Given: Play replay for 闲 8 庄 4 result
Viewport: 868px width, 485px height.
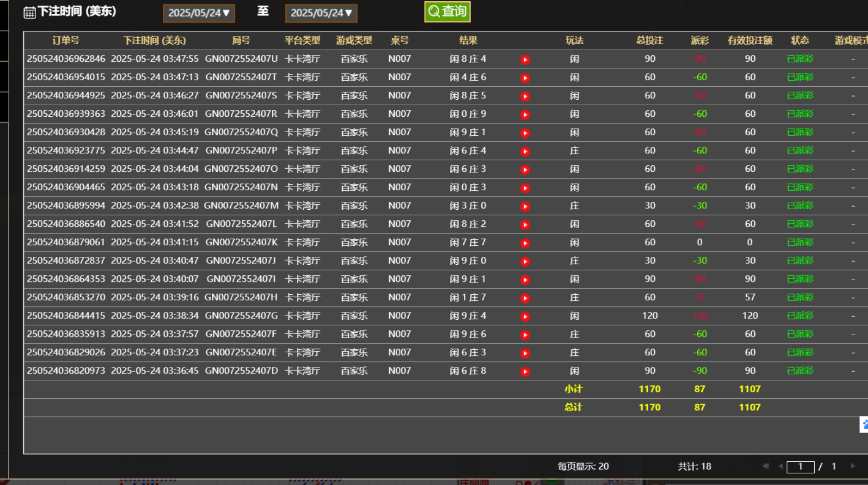Looking at the screenshot, I should pos(525,59).
